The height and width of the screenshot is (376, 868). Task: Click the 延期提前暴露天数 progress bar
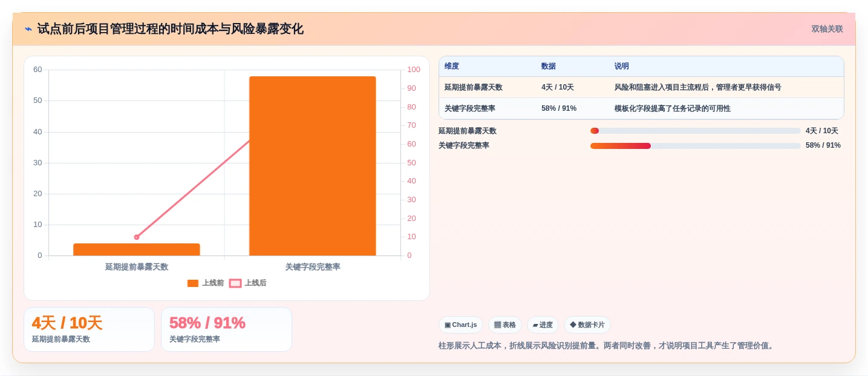696,131
